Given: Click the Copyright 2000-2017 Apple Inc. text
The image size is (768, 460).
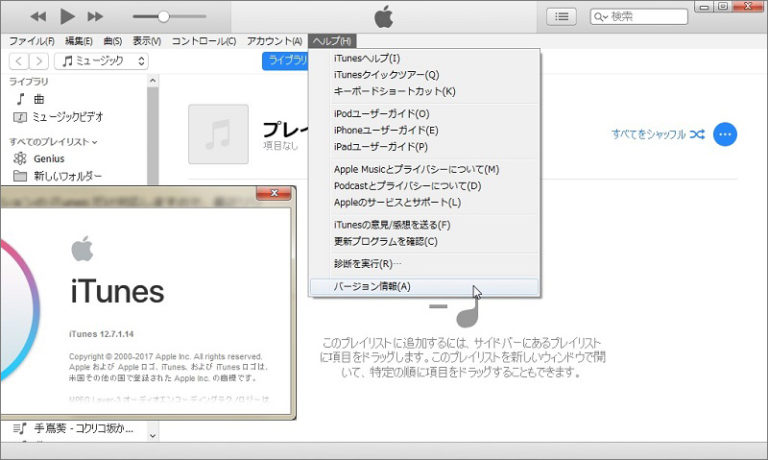Looking at the screenshot, I should 166,357.
